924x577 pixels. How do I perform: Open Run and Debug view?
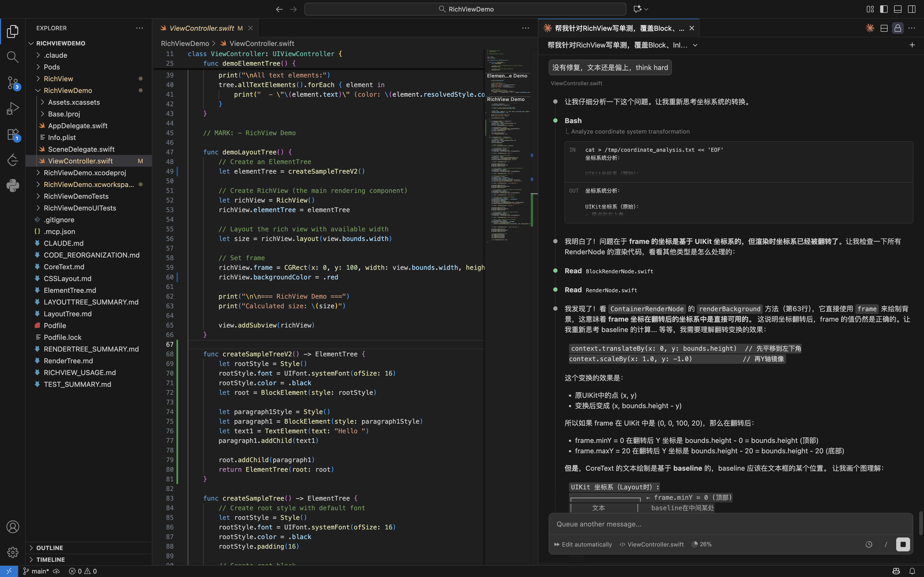pyautogui.click(x=13, y=108)
